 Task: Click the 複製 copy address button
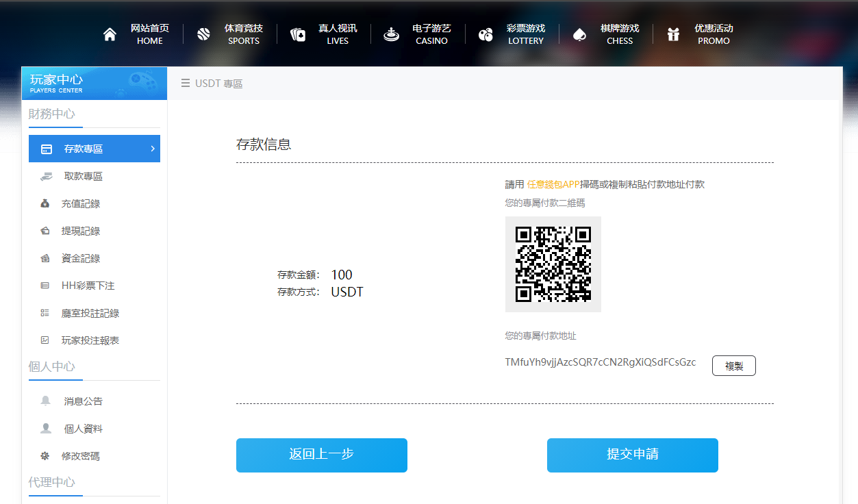(734, 366)
